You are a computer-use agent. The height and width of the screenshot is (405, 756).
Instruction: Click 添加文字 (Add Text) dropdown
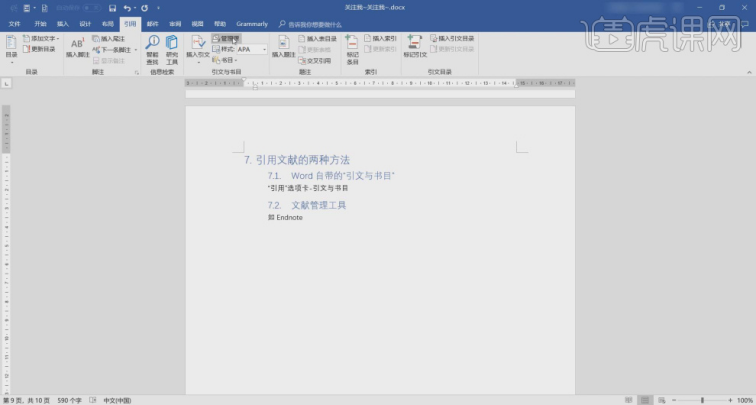tap(41, 38)
